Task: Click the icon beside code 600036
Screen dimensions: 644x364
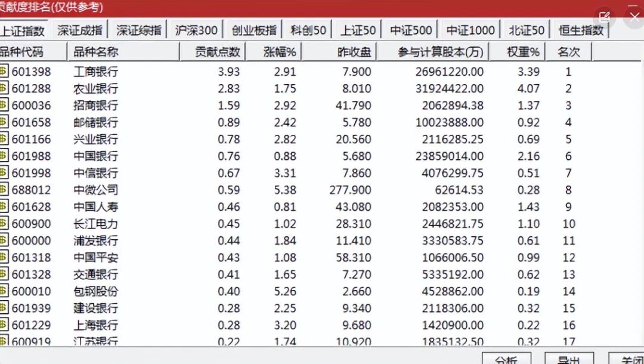Action: [4, 104]
